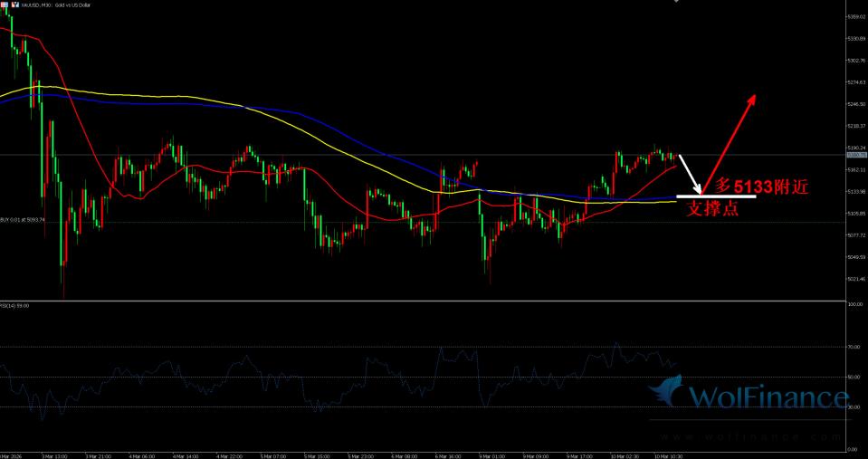Click the current price tag on price axis
The width and height of the screenshot is (868, 459).
[x=854, y=155]
